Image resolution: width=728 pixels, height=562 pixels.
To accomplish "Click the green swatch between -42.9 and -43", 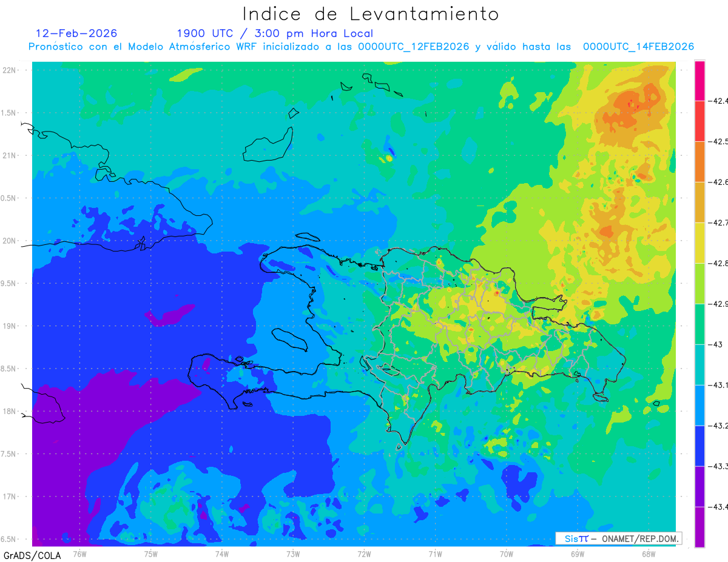I will (699, 324).
